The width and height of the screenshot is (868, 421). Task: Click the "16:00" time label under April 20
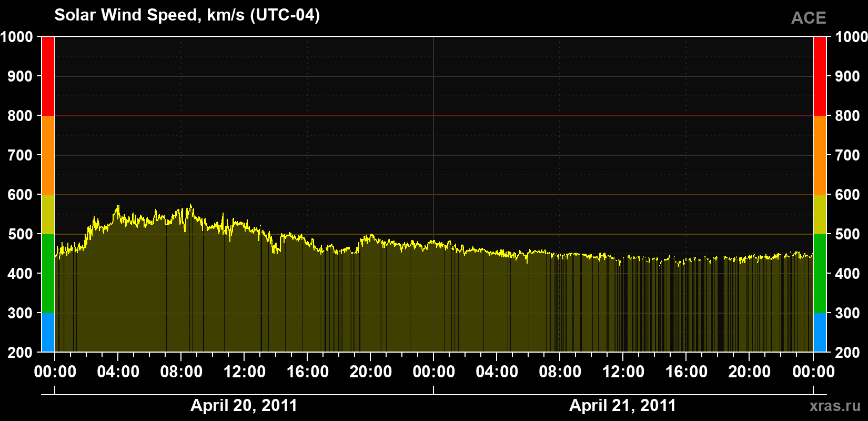(308, 372)
